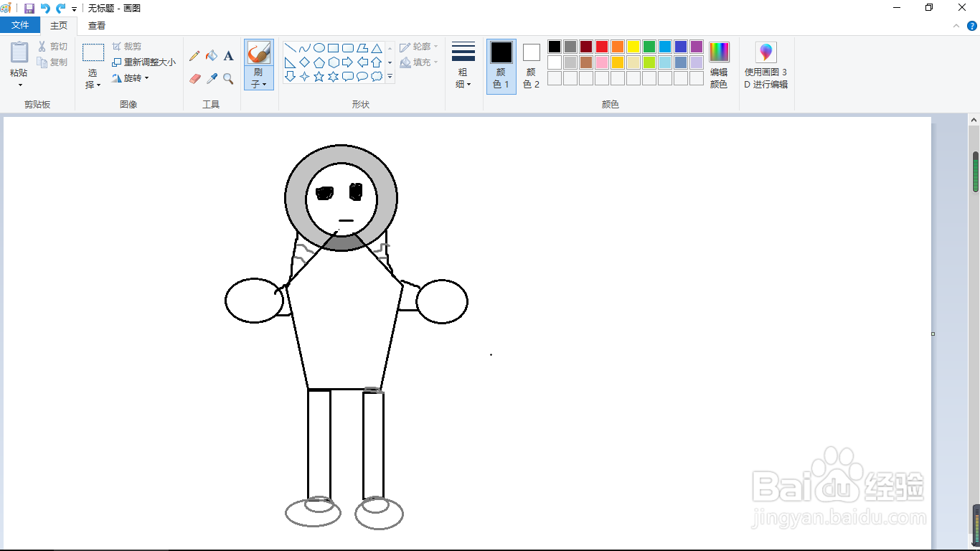Viewport: 980px width, 551px height.
Task: Pick the red color swatch
Action: [x=602, y=47]
